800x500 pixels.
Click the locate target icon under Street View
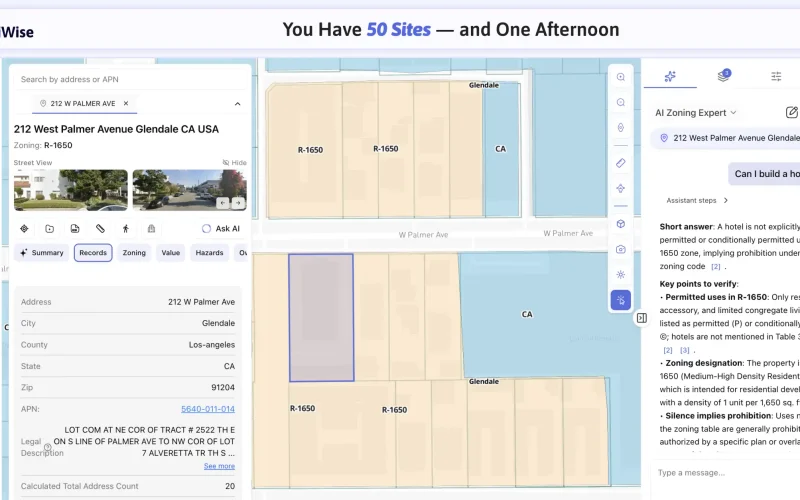point(25,229)
